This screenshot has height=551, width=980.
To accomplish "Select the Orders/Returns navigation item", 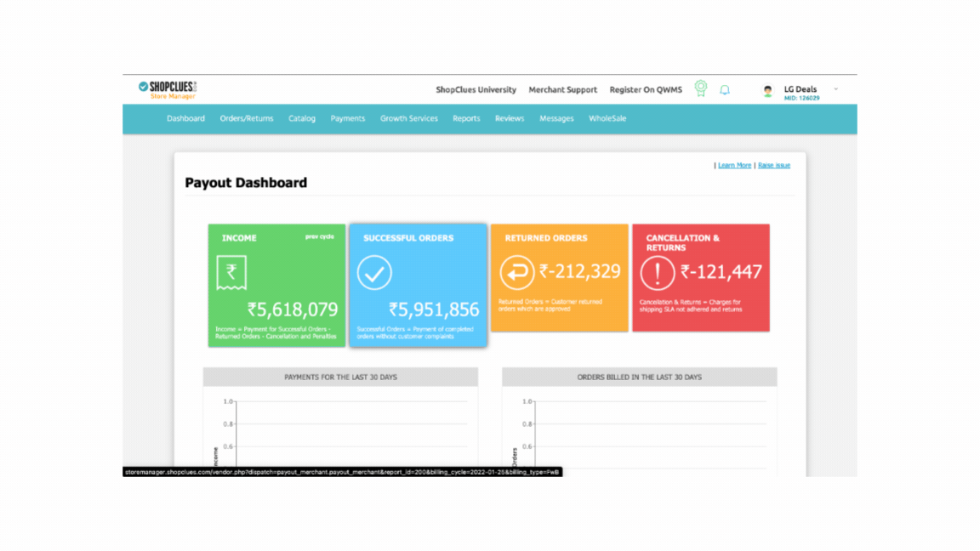I will [x=246, y=118].
